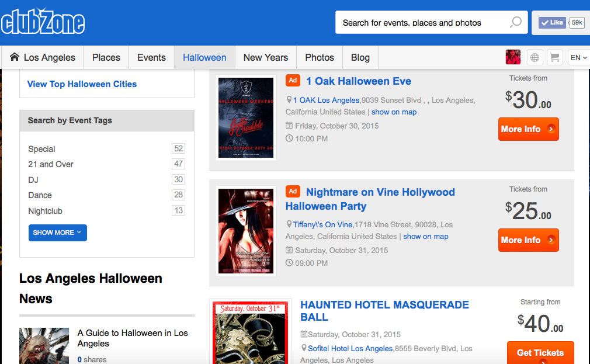Click the 10:00 PM event time
Image resolution: width=590 pixels, height=364 pixels.
[x=311, y=138]
